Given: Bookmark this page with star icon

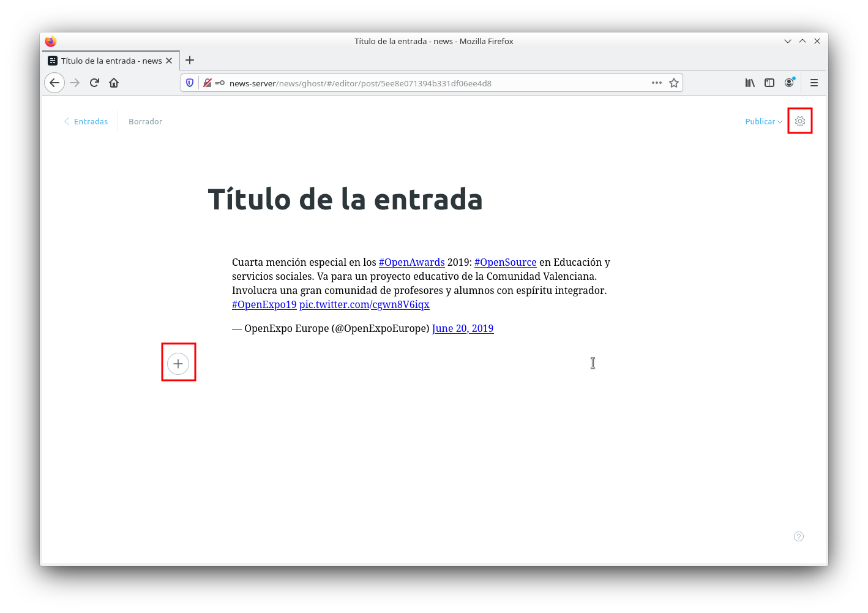Looking at the screenshot, I should pyautogui.click(x=673, y=83).
